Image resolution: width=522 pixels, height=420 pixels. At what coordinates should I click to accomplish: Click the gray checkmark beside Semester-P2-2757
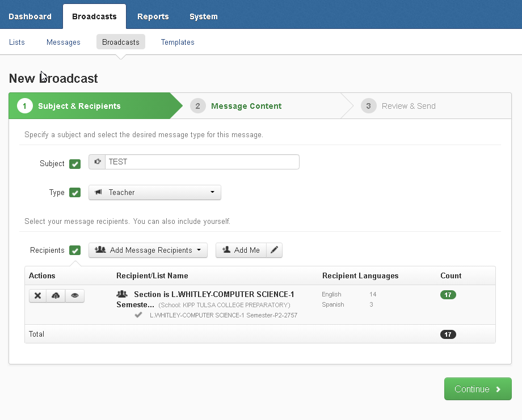click(138, 315)
